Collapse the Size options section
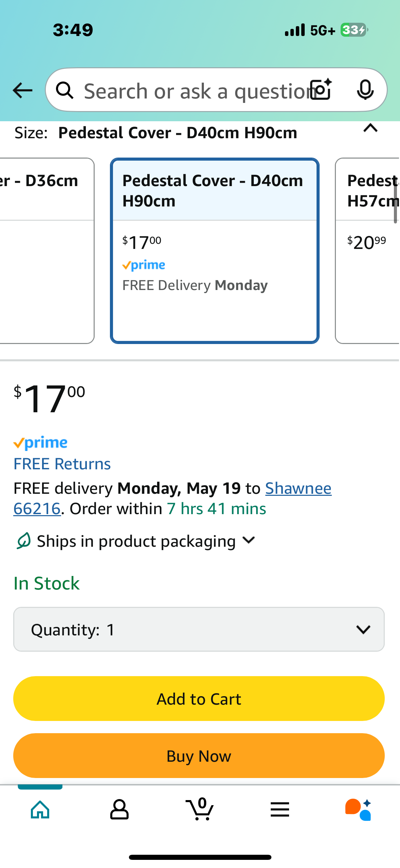This screenshot has height=868, width=400. 370,128
